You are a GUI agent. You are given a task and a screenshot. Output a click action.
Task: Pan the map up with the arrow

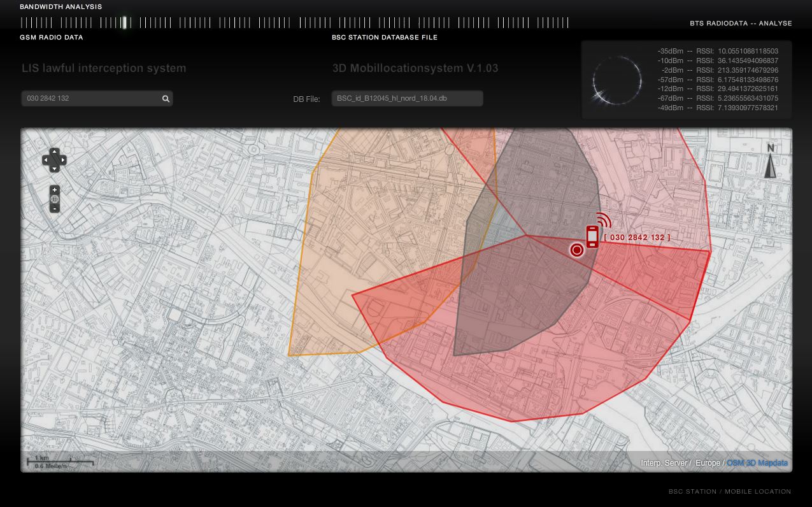pyautogui.click(x=54, y=152)
